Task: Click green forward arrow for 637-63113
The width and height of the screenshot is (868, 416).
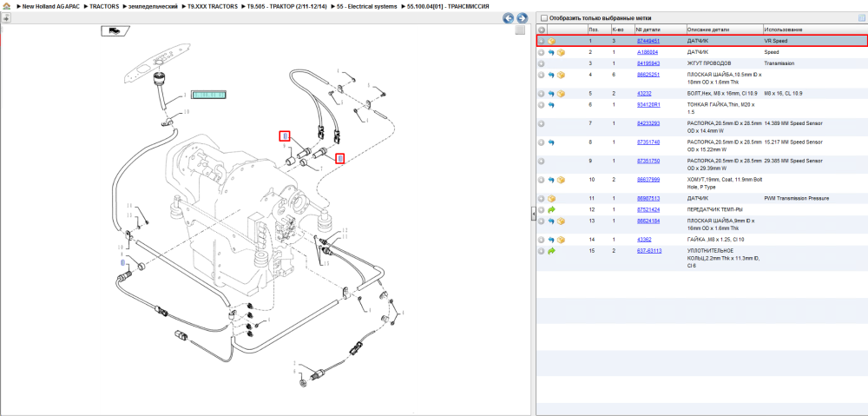Action: pos(551,251)
